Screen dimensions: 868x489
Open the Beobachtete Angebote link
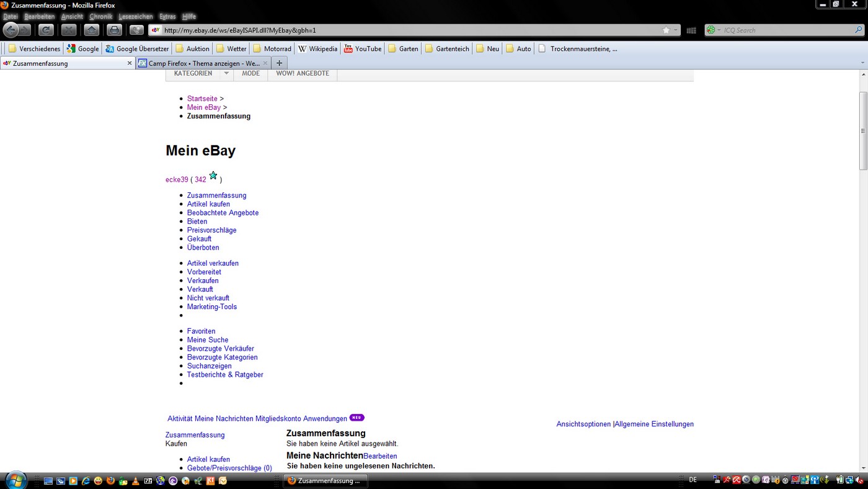click(x=223, y=213)
